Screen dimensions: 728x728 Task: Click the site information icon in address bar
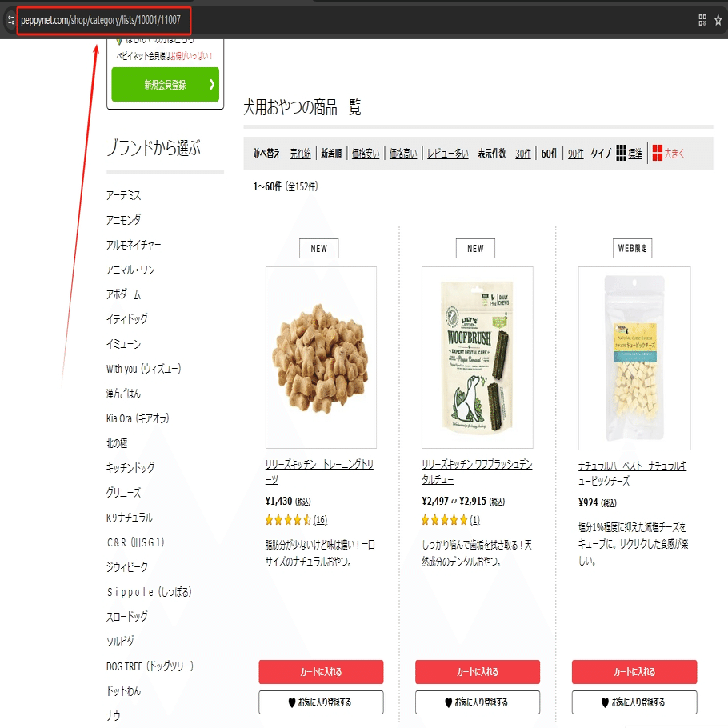tap(10, 20)
